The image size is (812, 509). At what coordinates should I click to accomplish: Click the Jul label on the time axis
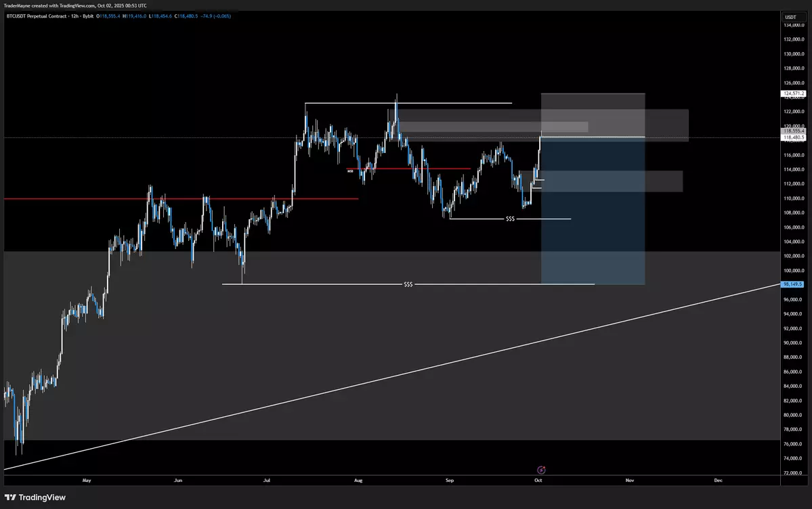pos(267,481)
